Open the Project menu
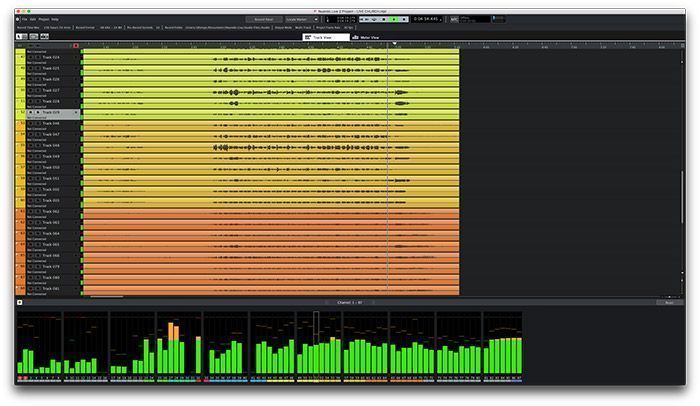The image size is (700, 406). [44, 19]
